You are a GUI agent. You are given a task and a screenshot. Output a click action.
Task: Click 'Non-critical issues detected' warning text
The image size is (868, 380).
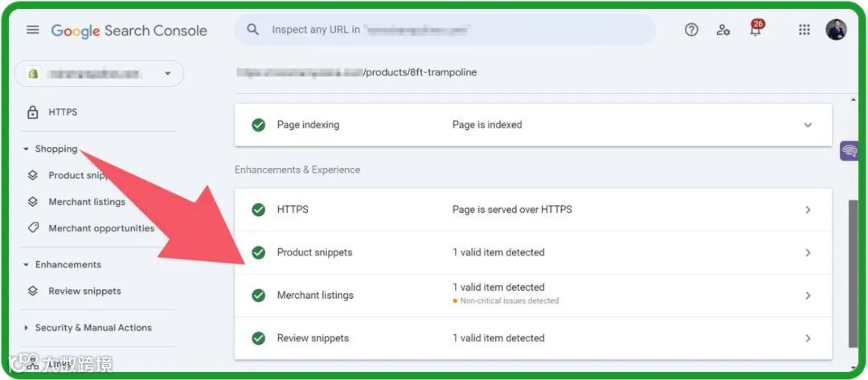pos(510,301)
